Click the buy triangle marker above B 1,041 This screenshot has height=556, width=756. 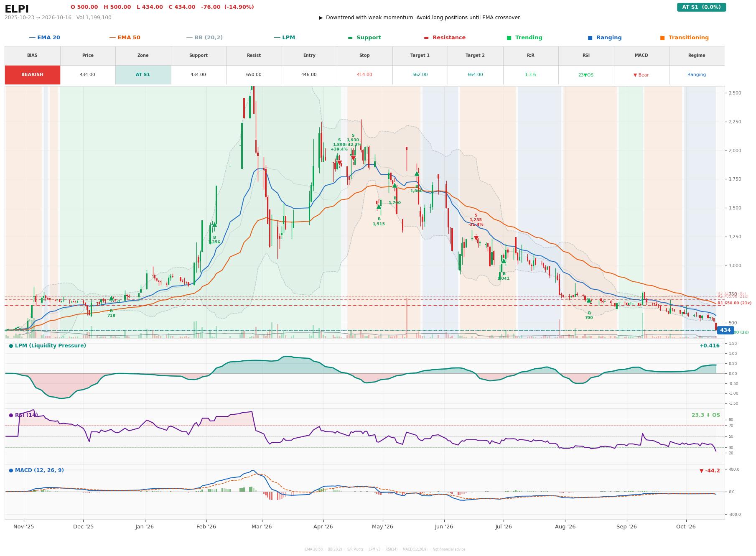(x=504, y=261)
